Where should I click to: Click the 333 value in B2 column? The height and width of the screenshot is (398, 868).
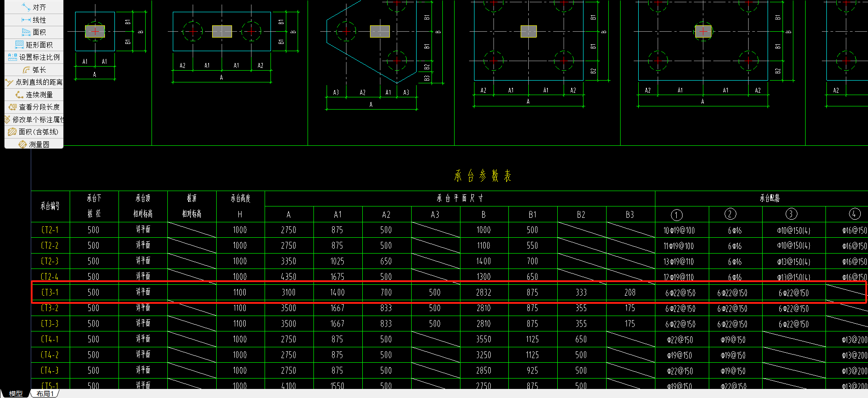pyautogui.click(x=581, y=293)
